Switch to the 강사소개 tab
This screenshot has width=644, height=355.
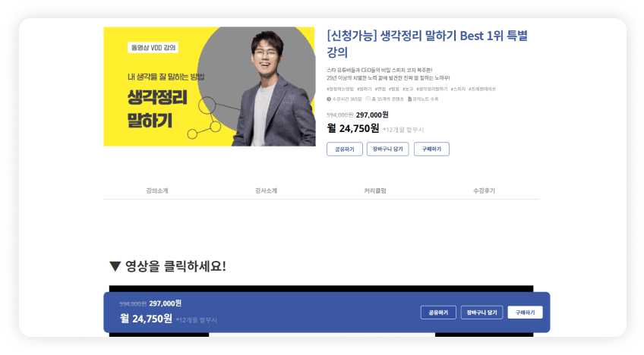[266, 191]
